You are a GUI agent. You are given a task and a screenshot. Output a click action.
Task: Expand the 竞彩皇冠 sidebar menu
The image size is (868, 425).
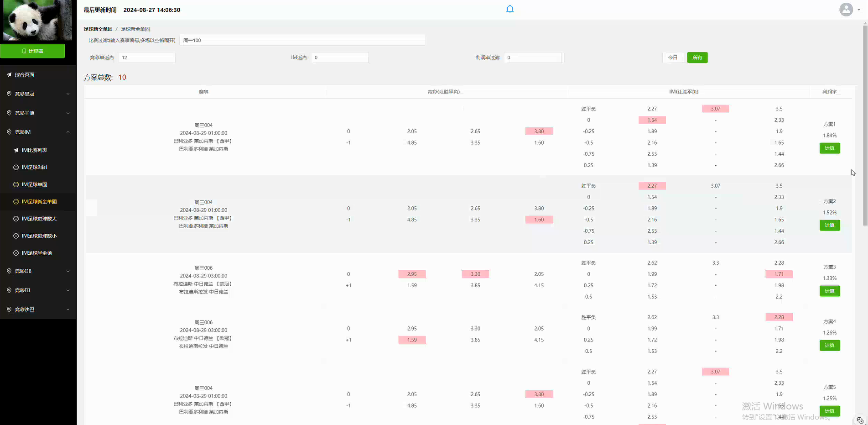[38, 94]
